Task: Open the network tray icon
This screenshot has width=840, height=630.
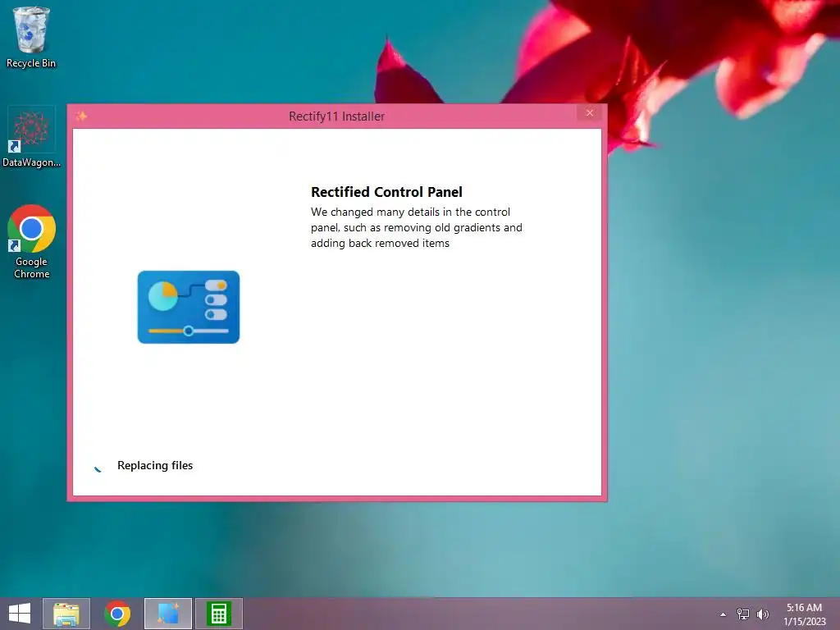Action: [x=743, y=614]
